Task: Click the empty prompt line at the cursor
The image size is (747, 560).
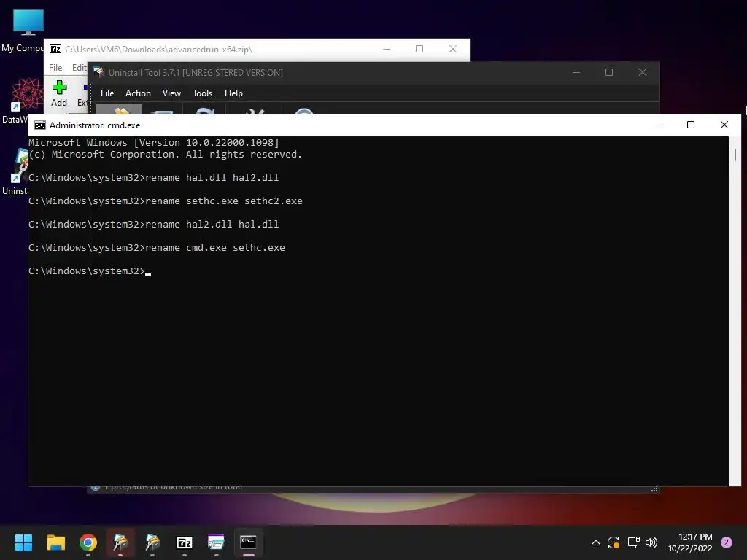Action: (x=90, y=271)
